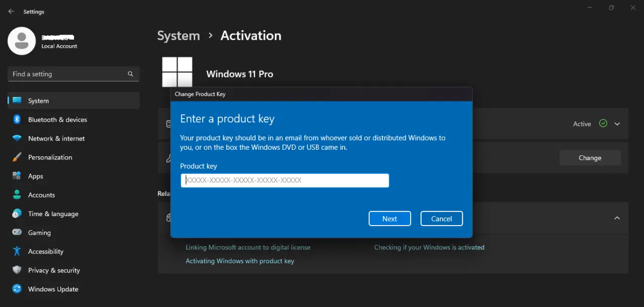Click the System monitor icon
644x307 pixels.
[x=17, y=100]
